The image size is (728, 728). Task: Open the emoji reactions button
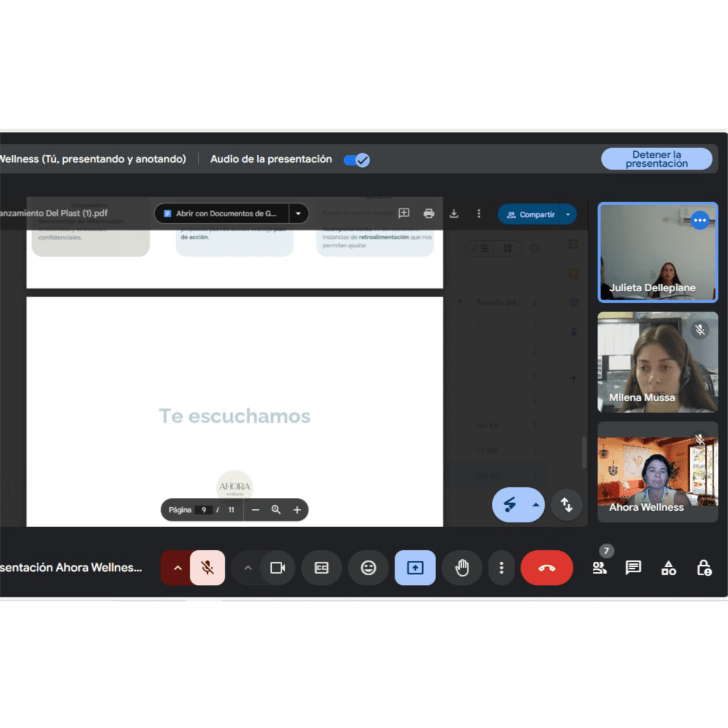[x=368, y=568]
